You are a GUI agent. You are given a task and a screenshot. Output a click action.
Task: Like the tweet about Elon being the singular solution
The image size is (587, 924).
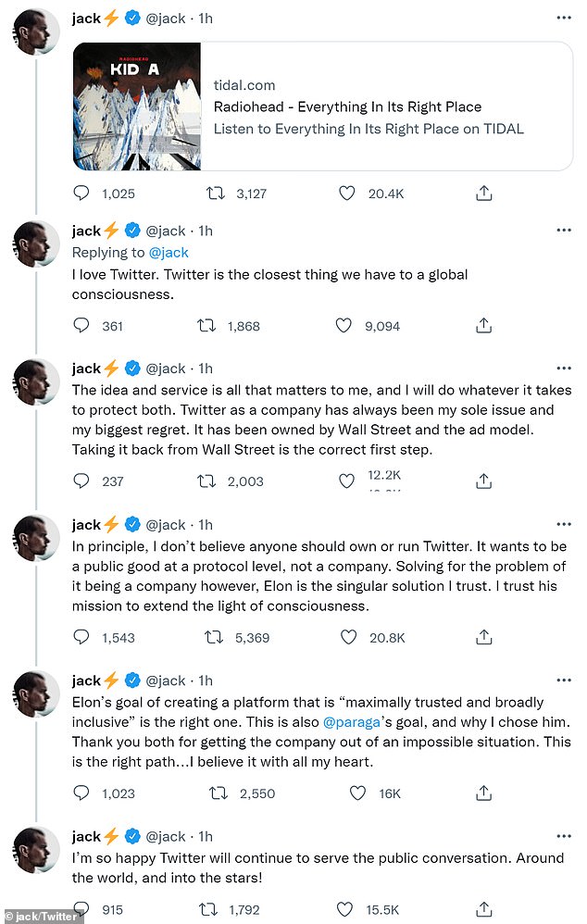pos(347,637)
